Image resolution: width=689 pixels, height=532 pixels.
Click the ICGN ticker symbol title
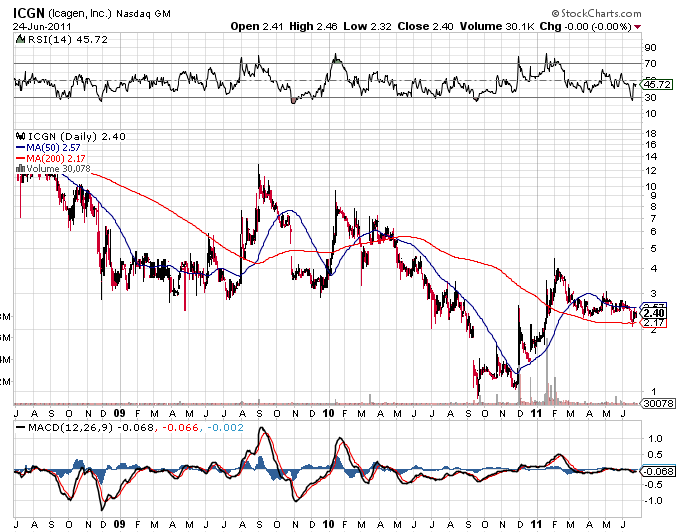[x=29, y=12]
